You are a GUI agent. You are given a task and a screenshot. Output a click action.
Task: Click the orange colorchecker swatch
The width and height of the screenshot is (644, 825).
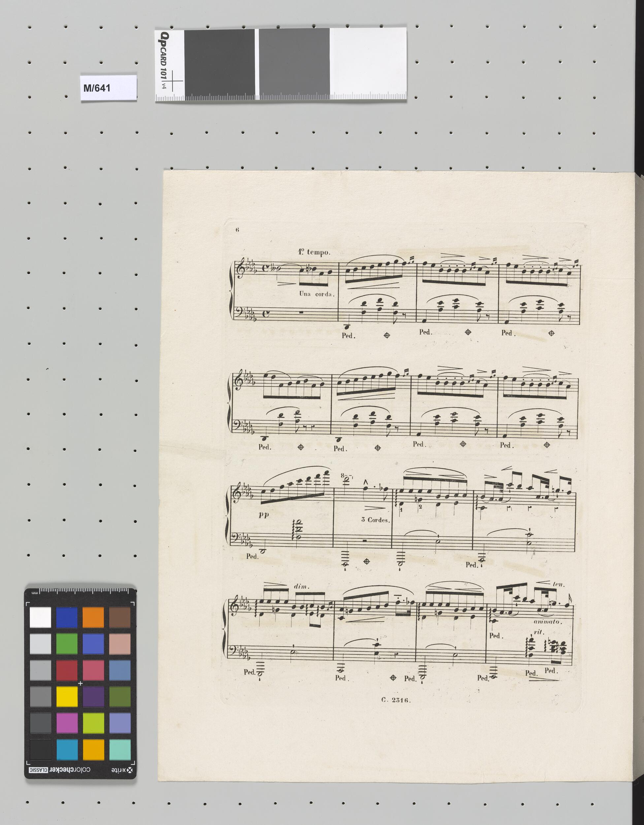(x=93, y=617)
